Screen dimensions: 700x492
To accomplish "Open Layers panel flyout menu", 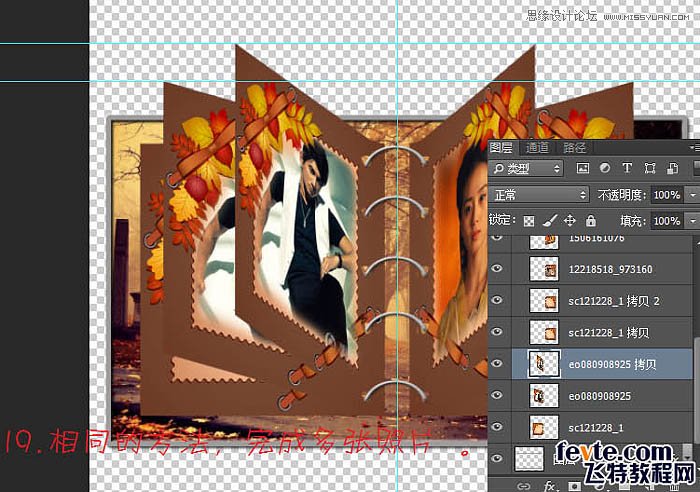I will click(x=695, y=147).
